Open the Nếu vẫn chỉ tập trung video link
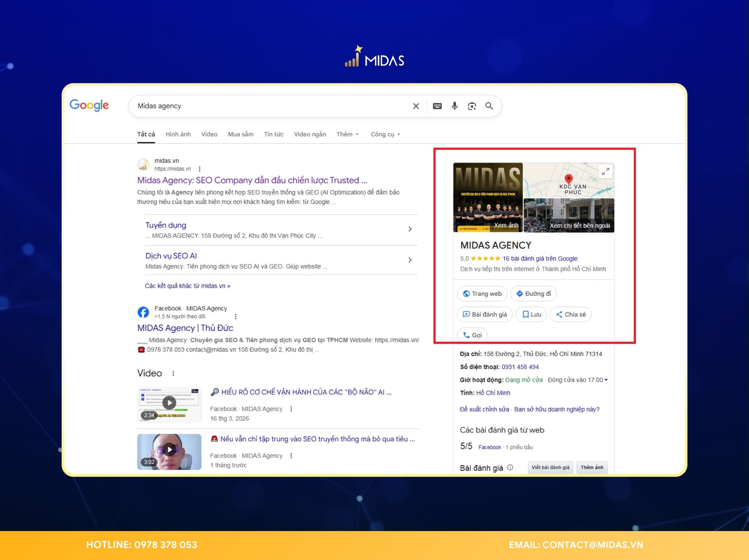 pyautogui.click(x=313, y=439)
